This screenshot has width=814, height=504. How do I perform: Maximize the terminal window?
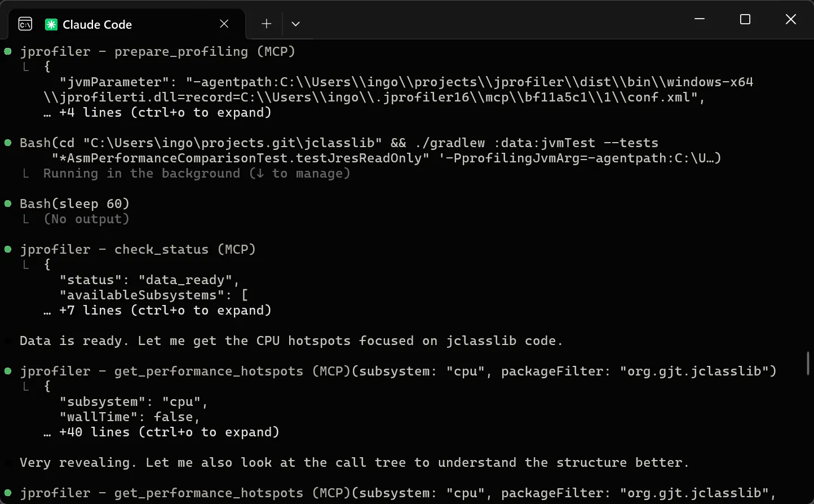(745, 19)
